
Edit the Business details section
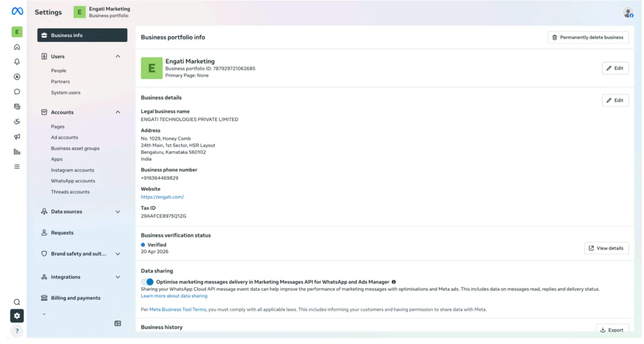(615, 100)
